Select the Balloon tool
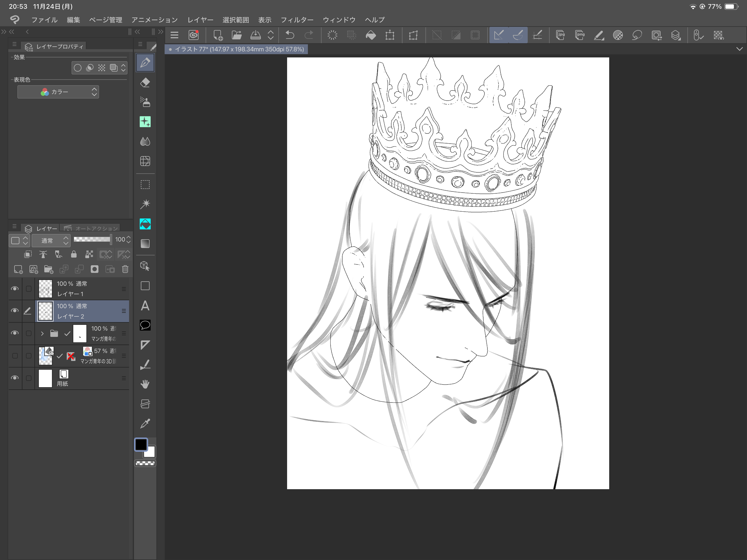 click(x=145, y=325)
